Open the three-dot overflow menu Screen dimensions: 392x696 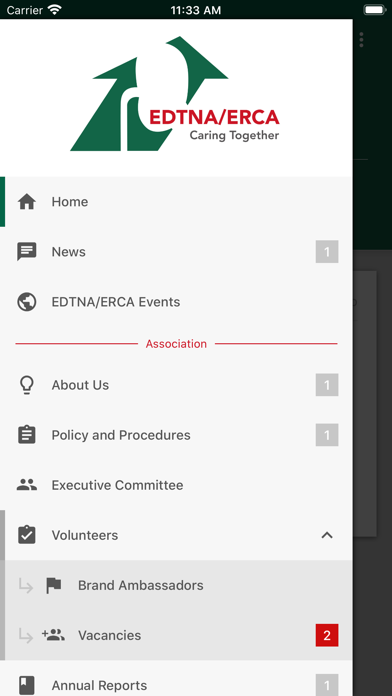pyautogui.click(x=361, y=40)
